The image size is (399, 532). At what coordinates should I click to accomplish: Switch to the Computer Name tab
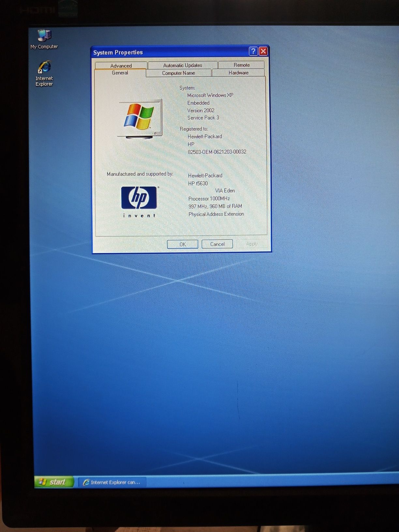pos(179,73)
